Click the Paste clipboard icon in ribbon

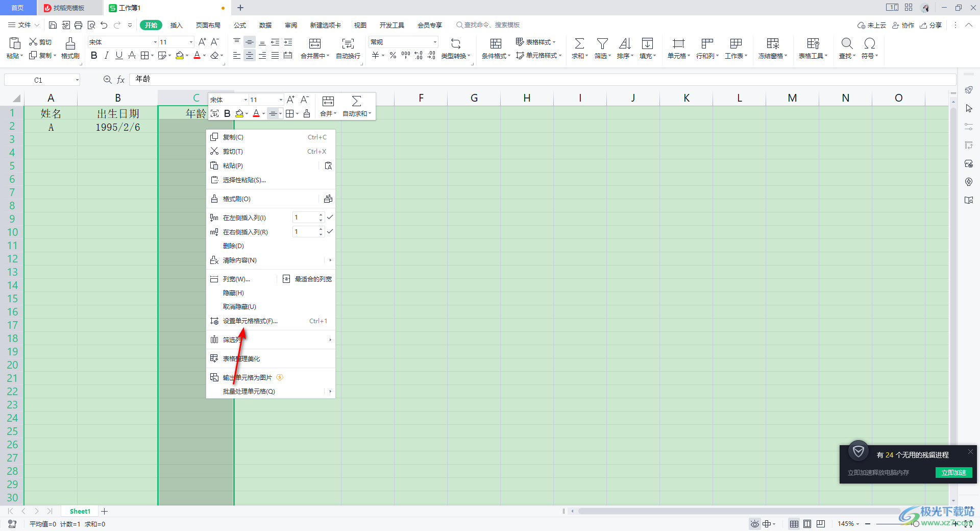(15, 43)
